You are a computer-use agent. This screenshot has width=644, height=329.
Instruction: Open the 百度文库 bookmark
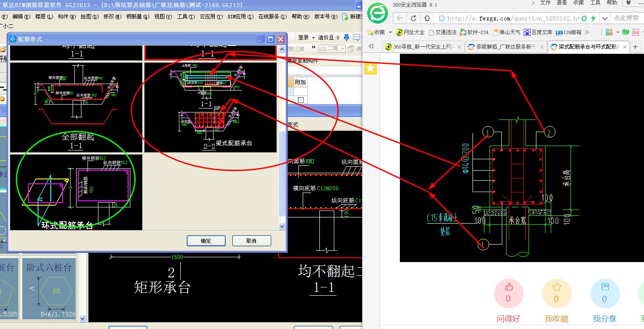538,32
